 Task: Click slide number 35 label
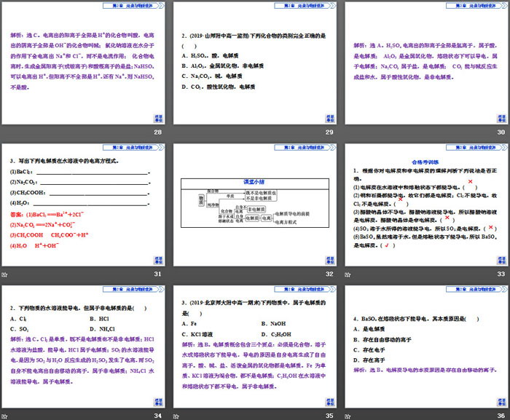(329, 416)
